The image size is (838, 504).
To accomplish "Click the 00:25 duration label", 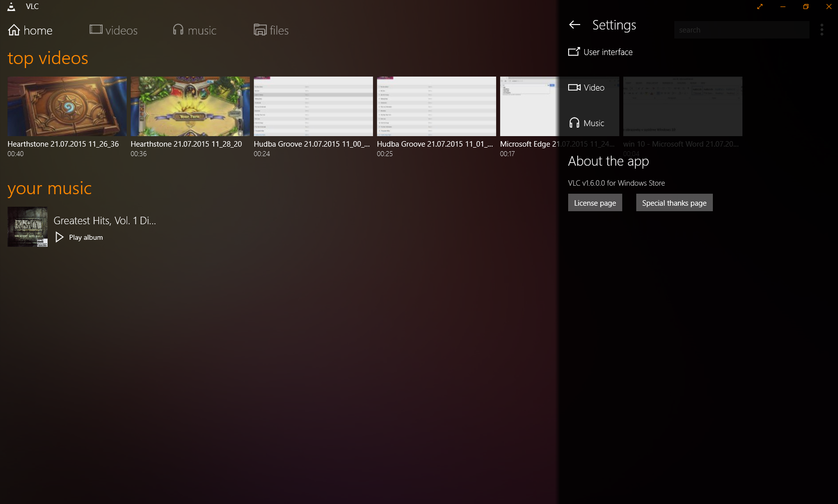I will coord(385,154).
